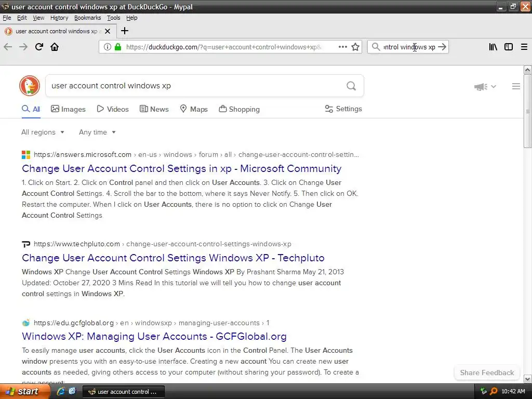The image size is (532, 399).
Task: Click the taskbar clock 10:42 AM
Action: click(513, 391)
